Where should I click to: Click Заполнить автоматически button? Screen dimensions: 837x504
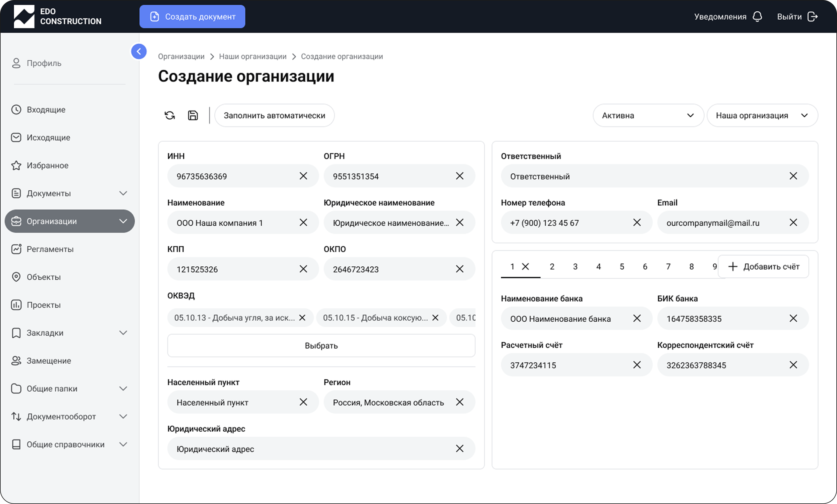[x=274, y=115]
